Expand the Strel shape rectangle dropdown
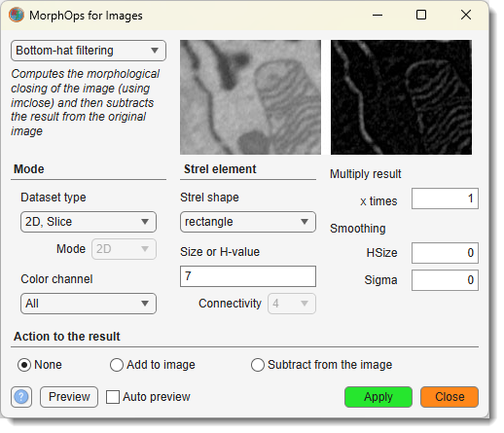 [248, 222]
